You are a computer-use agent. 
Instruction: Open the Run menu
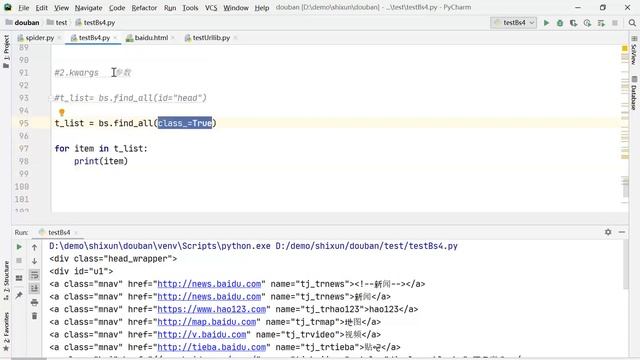pos(170,8)
